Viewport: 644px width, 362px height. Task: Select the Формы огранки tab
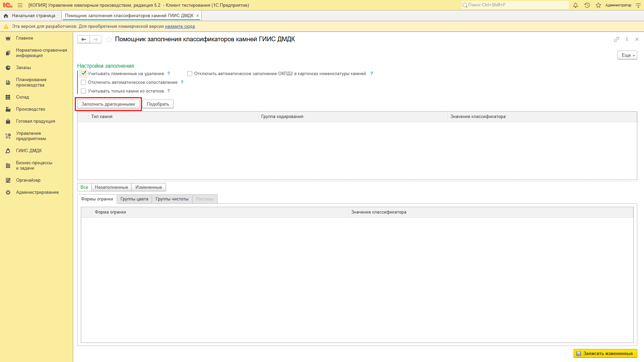[97, 199]
